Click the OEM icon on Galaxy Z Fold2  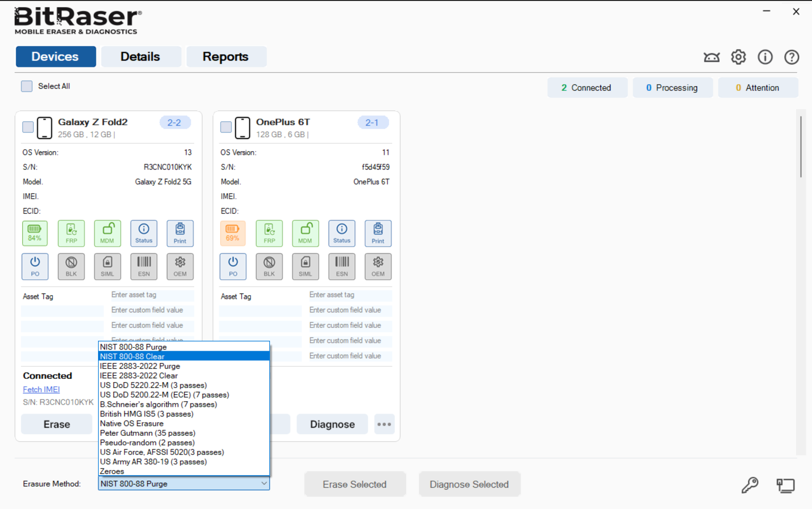(180, 266)
